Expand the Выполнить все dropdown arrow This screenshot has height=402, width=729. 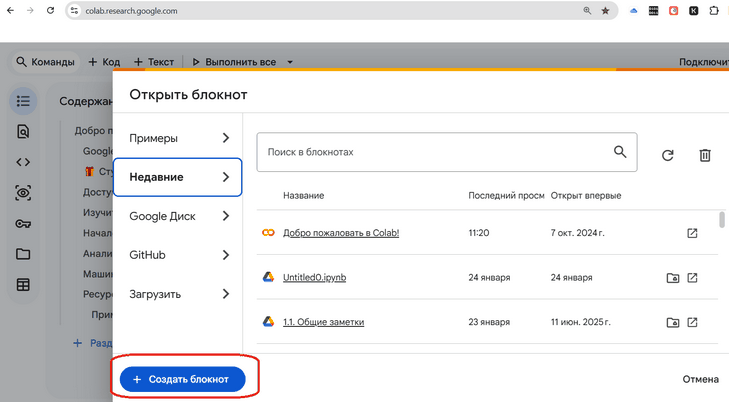click(290, 62)
